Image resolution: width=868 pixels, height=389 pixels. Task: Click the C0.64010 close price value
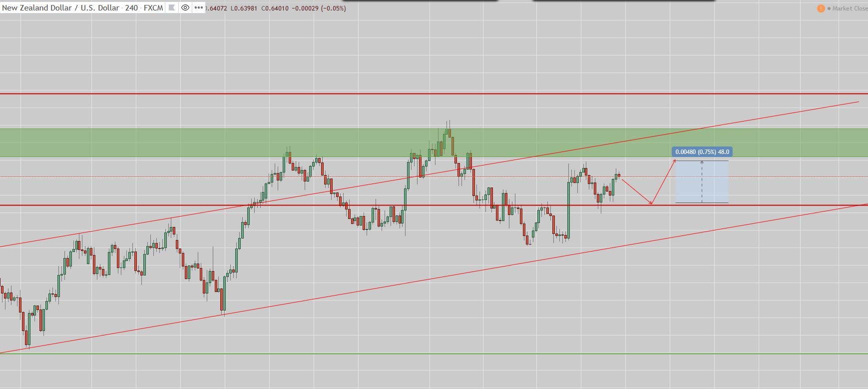275,8
